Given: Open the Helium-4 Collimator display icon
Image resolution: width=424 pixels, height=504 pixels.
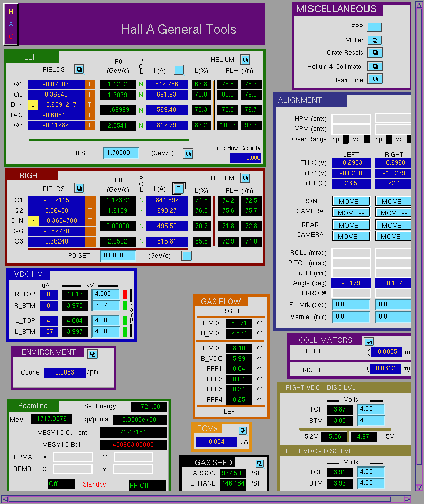Looking at the screenshot, I should [375, 66].
